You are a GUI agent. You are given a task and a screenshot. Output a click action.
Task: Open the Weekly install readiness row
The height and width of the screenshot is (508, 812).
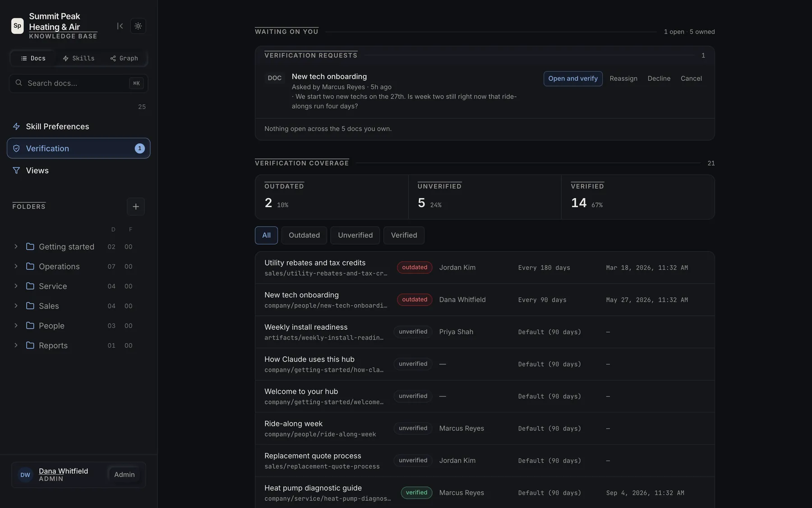click(485, 332)
